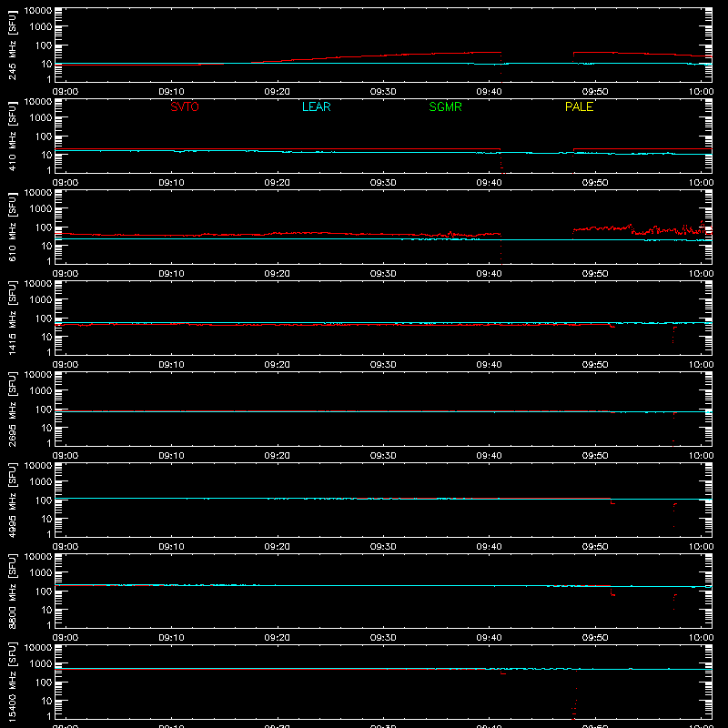Click the red SVTO legend label

click(x=185, y=106)
